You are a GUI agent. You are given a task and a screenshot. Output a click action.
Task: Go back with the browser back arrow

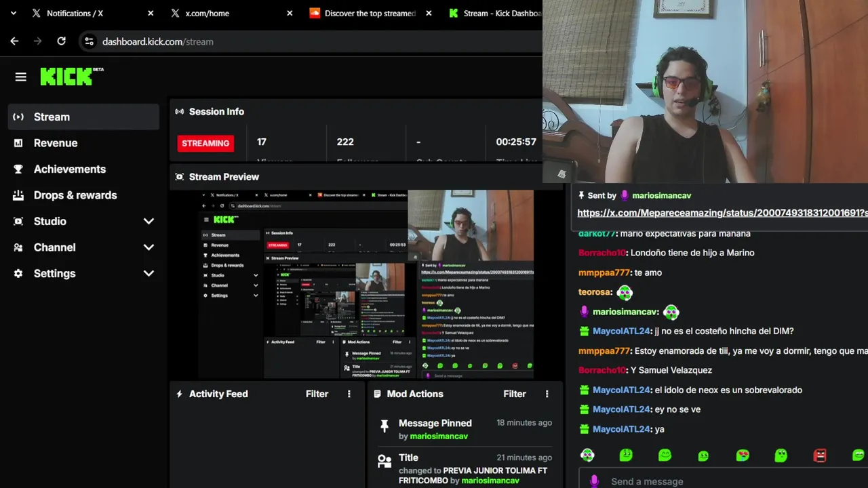14,41
